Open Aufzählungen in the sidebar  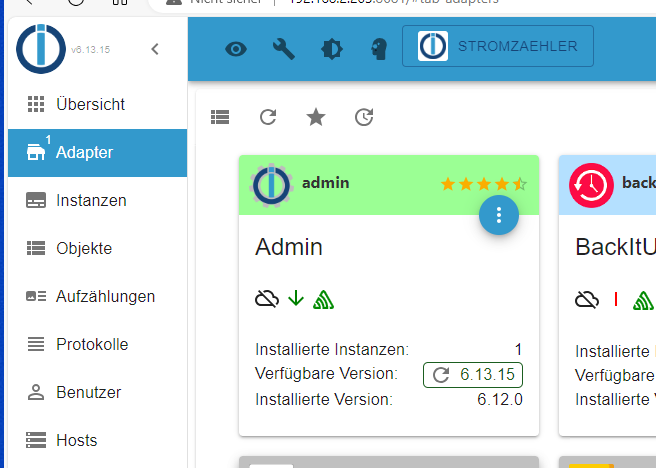(x=97, y=297)
